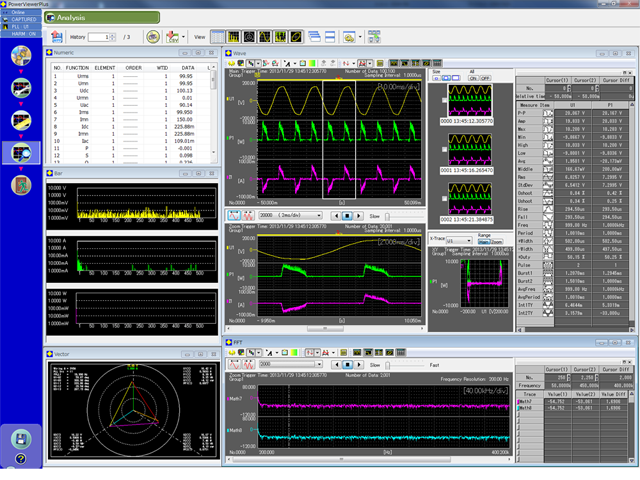Click the green gradient icon in Wave toolbar
This screenshot has height=480, width=640.
pyautogui.click(x=312, y=63)
